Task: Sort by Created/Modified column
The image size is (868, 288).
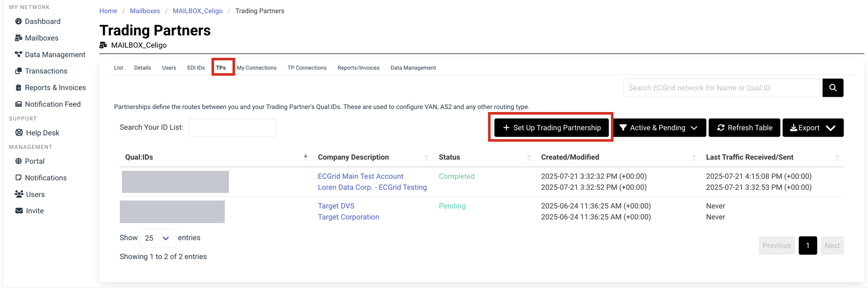Action: [619, 157]
